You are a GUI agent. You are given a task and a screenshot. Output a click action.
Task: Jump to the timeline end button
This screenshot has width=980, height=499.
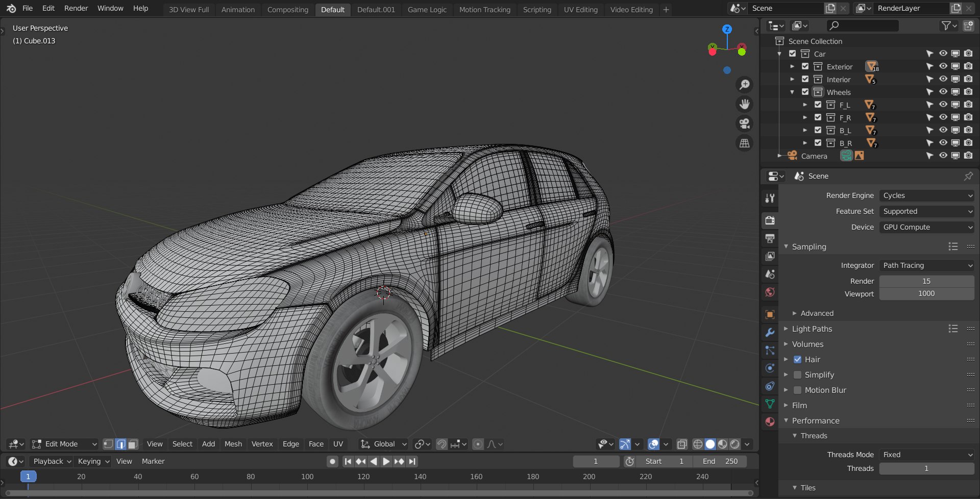412,461
